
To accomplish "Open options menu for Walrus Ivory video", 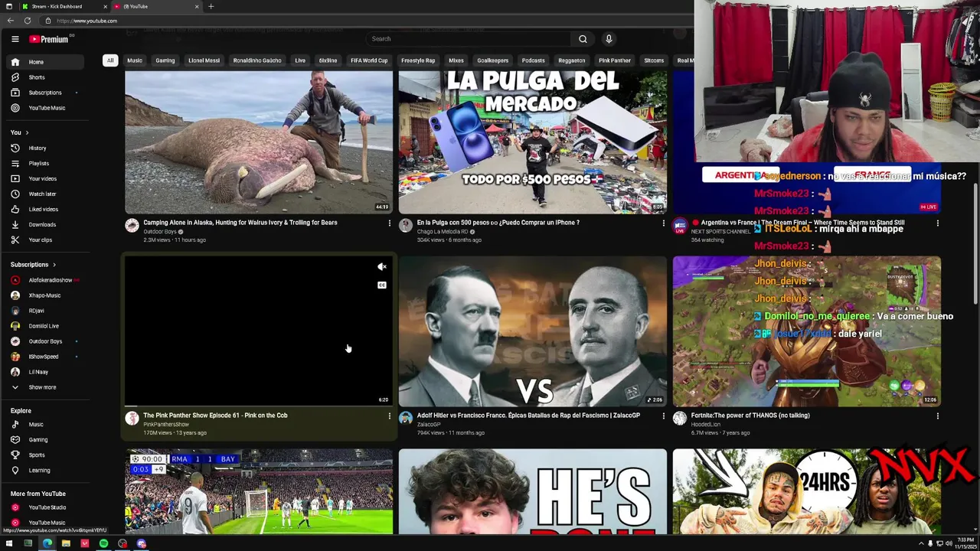I will (x=389, y=223).
